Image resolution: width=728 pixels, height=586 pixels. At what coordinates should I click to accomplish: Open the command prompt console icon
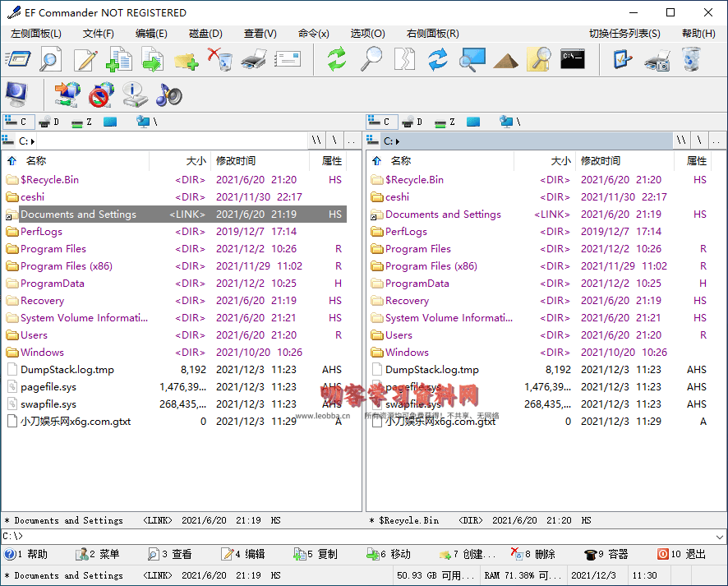point(573,59)
